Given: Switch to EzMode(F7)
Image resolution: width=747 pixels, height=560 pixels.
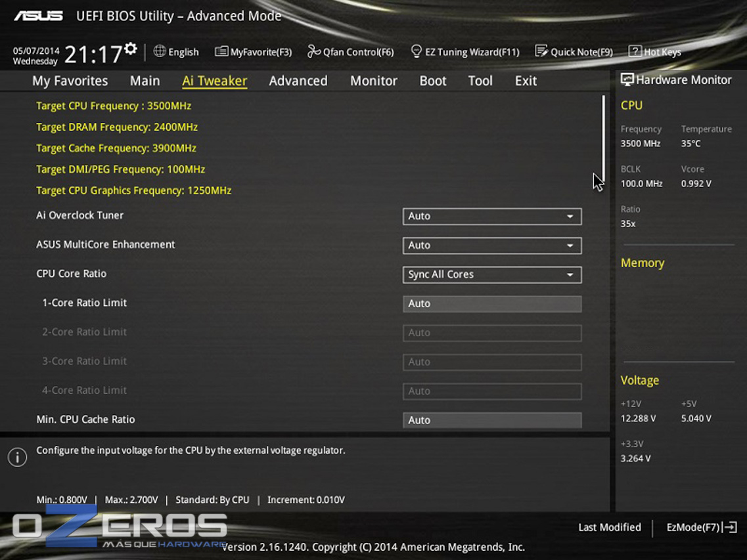Looking at the screenshot, I should tap(693, 527).
